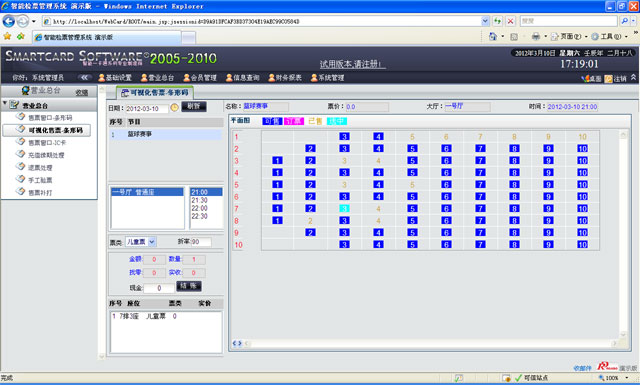Screen dimensions: 640x385
Task: Select the cyan highlighted seat in row 7
Action: tap(344, 209)
